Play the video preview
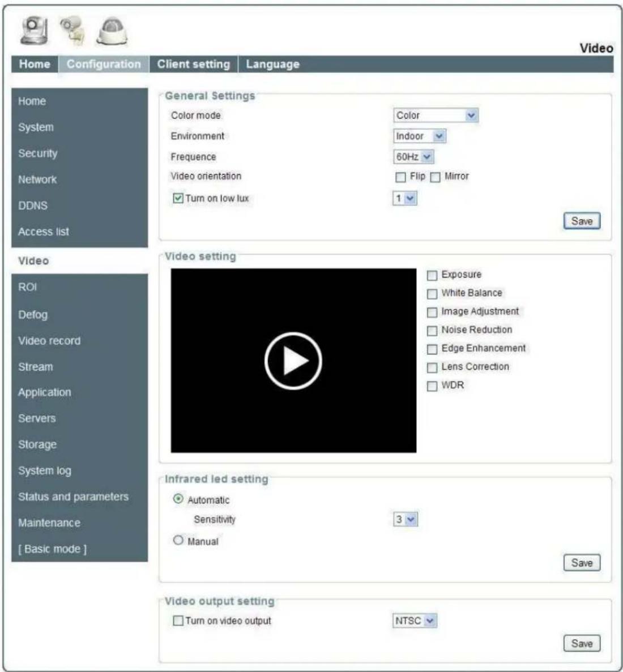The width and height of the screenshot is (623, 672). 293,361
